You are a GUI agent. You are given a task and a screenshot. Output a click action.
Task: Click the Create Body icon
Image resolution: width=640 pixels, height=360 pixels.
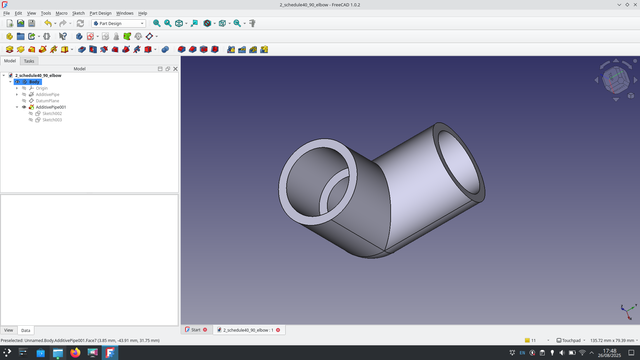(79, 36)
